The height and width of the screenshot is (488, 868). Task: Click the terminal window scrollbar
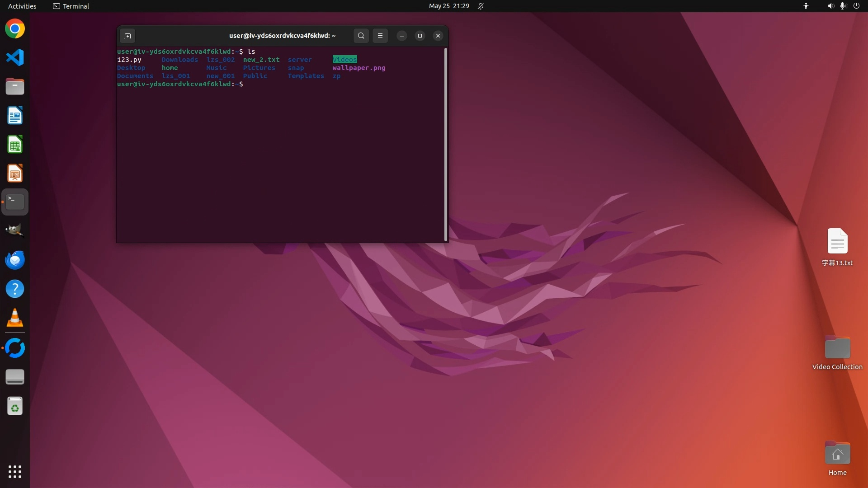click(446, 145)
